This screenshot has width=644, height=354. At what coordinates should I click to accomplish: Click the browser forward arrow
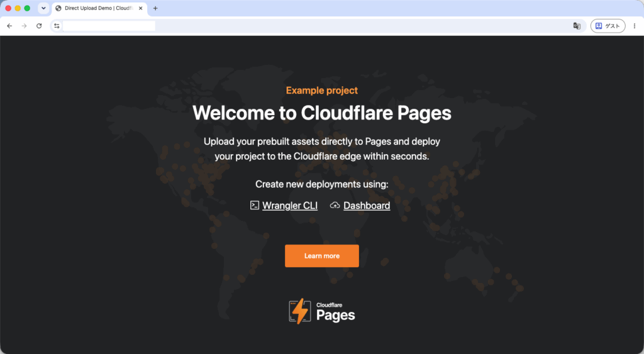pyautogui.click(x=25, y=26)
